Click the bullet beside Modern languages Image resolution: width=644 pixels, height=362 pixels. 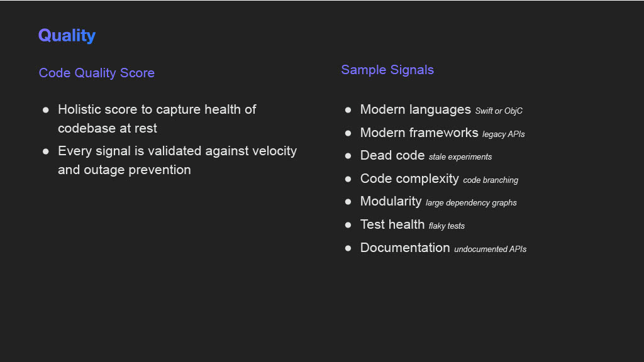(348, 109)
